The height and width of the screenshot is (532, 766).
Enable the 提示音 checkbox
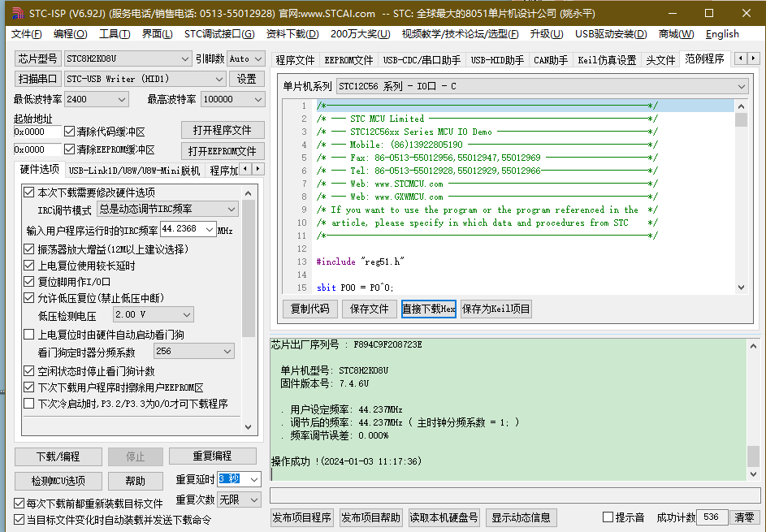pos(608,517)
